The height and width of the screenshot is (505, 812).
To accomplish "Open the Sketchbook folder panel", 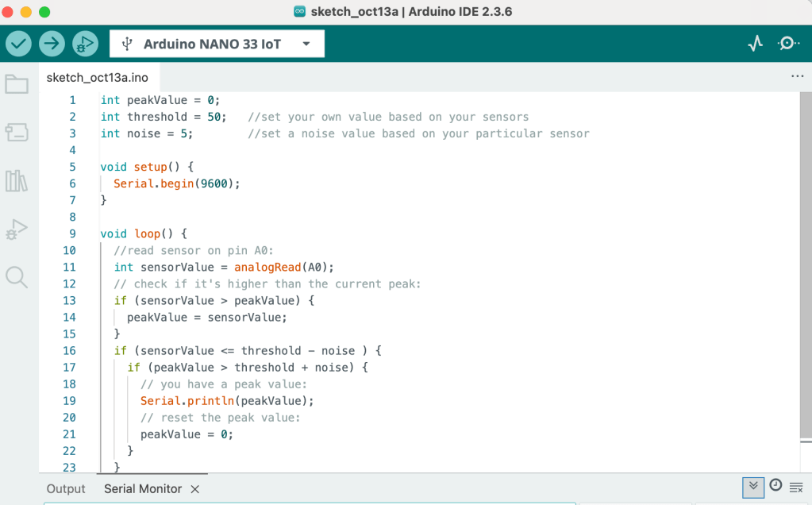I will [17, 84].
